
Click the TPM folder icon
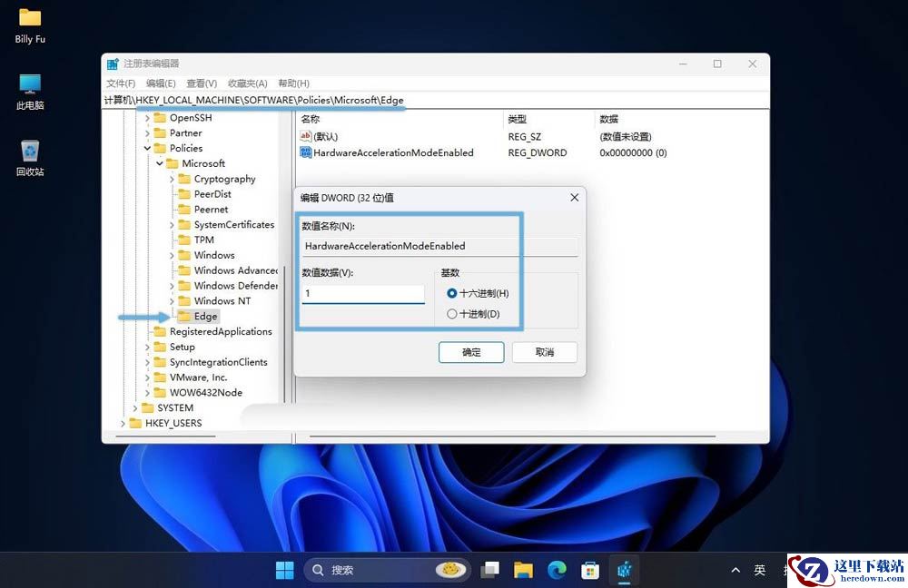[184, 240]
